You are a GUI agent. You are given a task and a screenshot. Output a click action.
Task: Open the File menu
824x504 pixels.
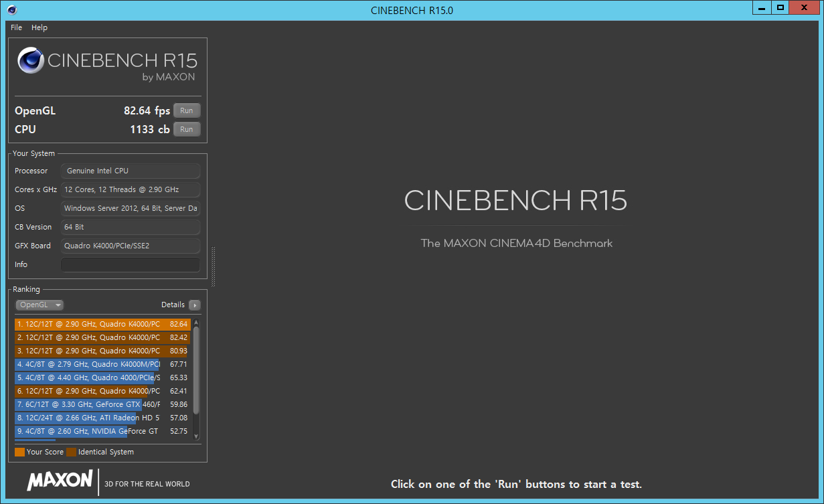(x=16, y=27)
